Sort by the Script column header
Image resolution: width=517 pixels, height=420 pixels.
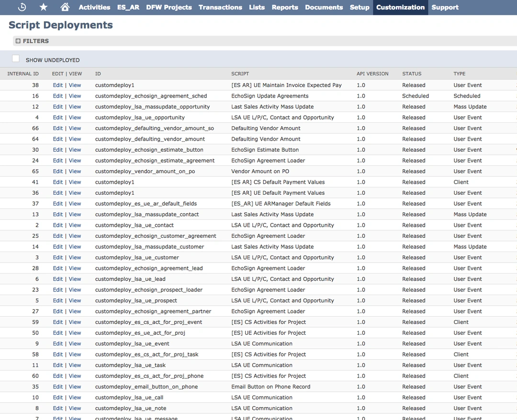pos(240,74)
